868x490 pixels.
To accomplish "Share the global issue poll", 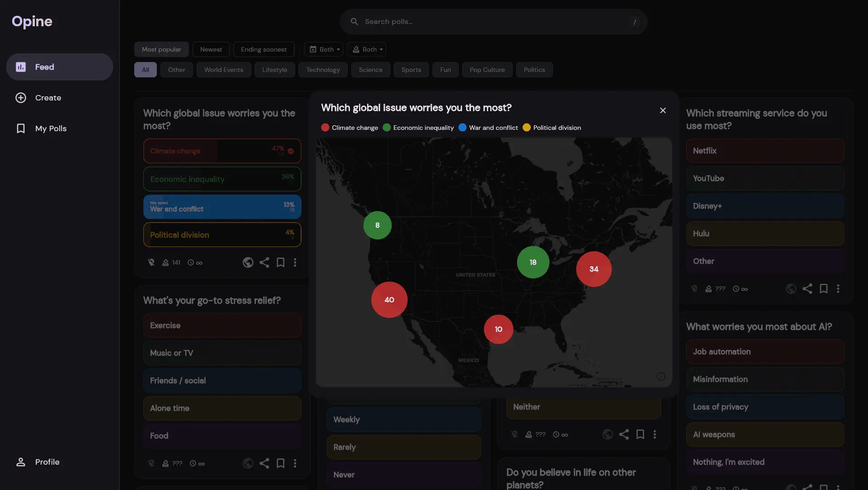I will [x=264, y=262].
